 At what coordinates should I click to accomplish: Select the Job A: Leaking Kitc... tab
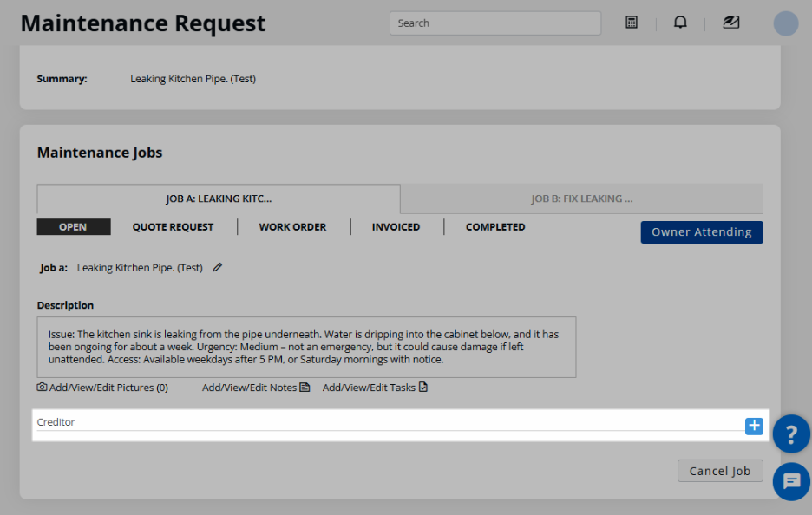point(219,199)
